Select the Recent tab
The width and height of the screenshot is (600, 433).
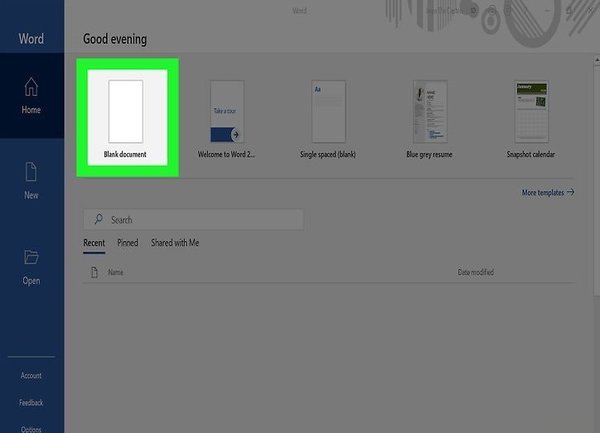point(94,243)
